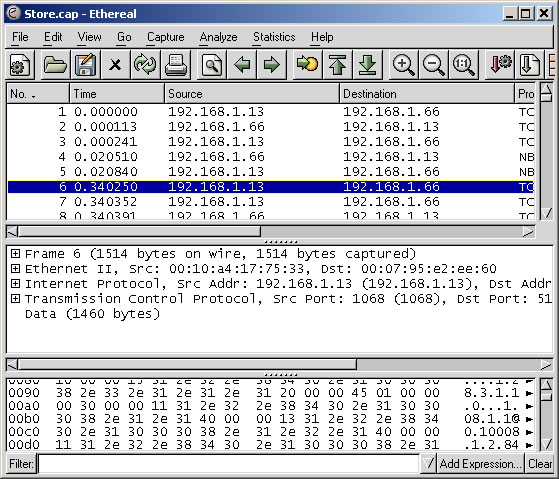Jump to the first packet icon

337,65
